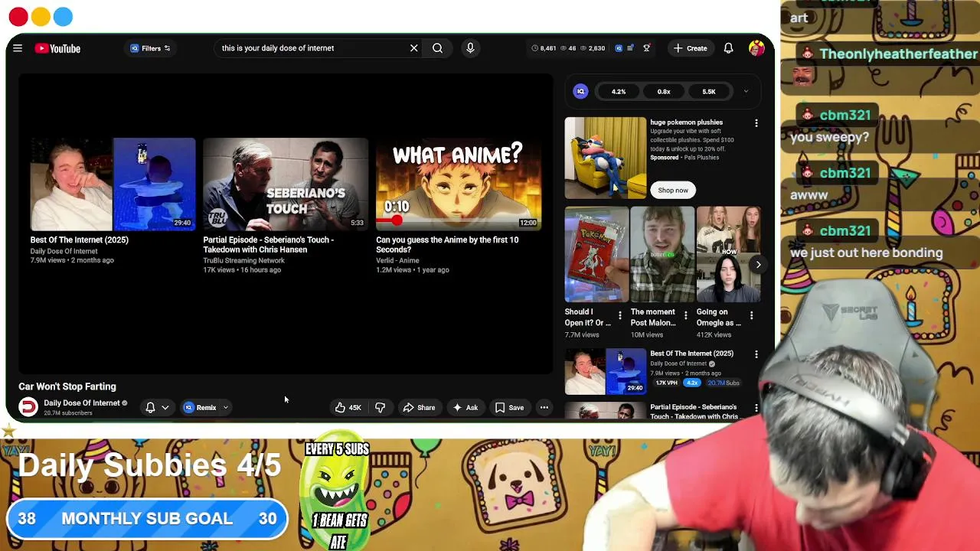Open Daily Dose Of Internet channel avatar
This screenshot has height=551, width=980.
coord(28,407)
